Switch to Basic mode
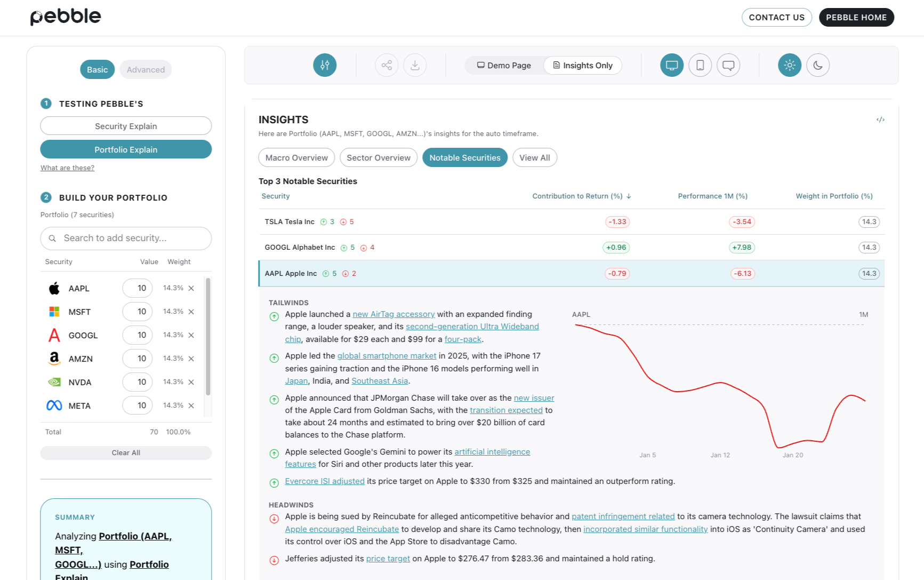Screen dimensions: 924x580 tap(97, 69)
